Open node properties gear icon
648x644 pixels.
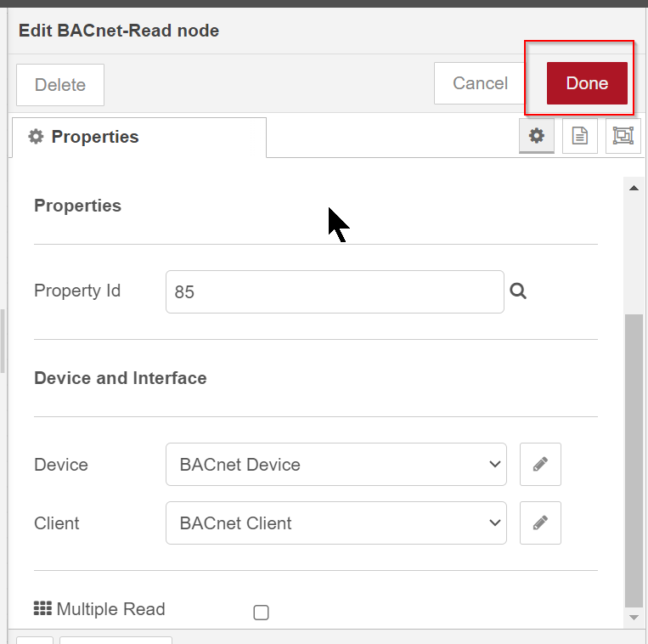click(537, 136)
